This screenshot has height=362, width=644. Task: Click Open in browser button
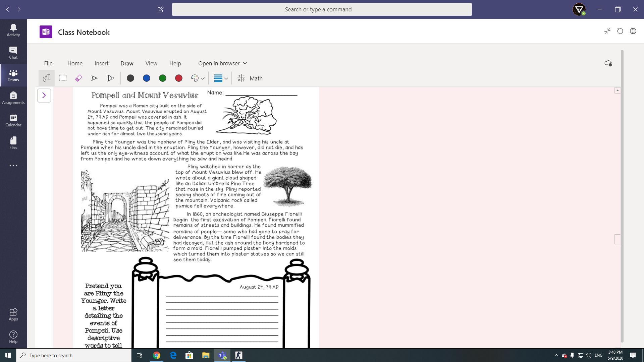[x=222, y=63]
